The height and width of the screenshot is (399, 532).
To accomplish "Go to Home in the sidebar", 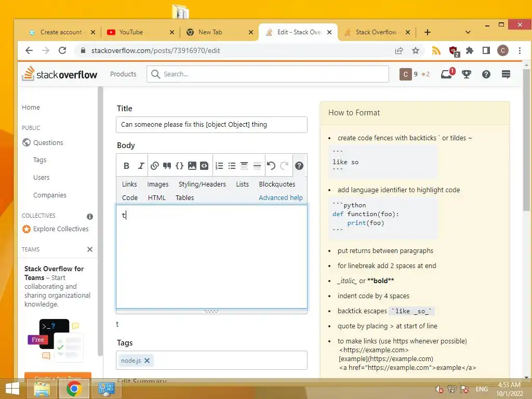I will click(x=31, y=107).
